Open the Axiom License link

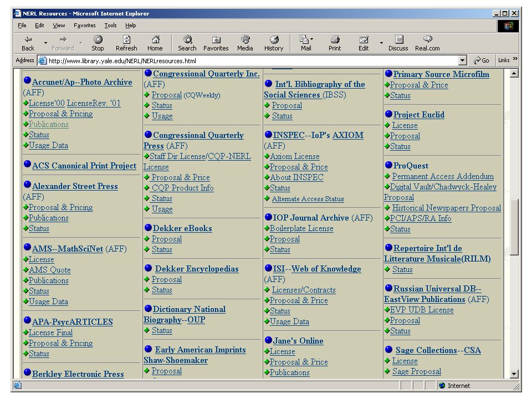pos(295,156)
